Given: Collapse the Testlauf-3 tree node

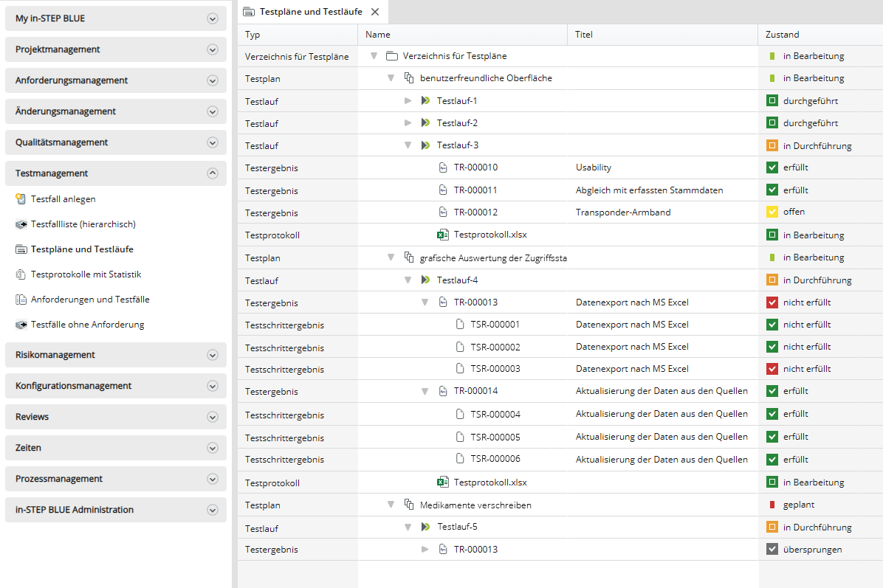Looking at the screenshot, I should point(408,145).
